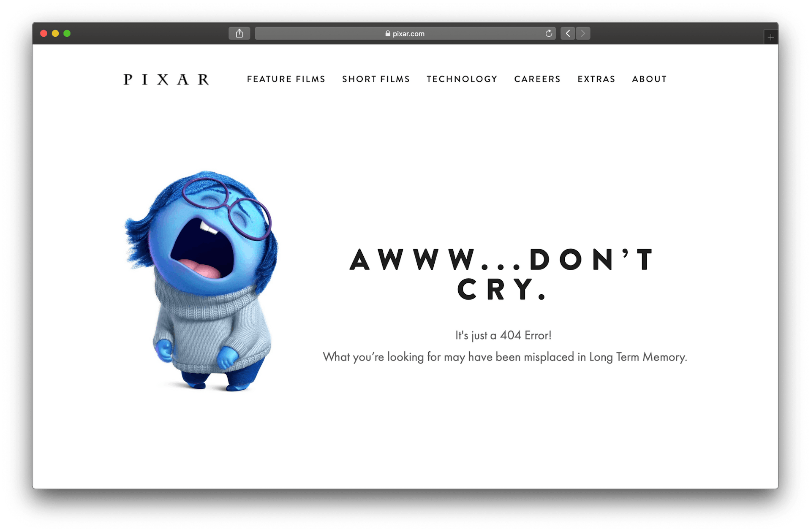Click the padlock icon to view site security
811x532 pixels.
tap(387, 34)
